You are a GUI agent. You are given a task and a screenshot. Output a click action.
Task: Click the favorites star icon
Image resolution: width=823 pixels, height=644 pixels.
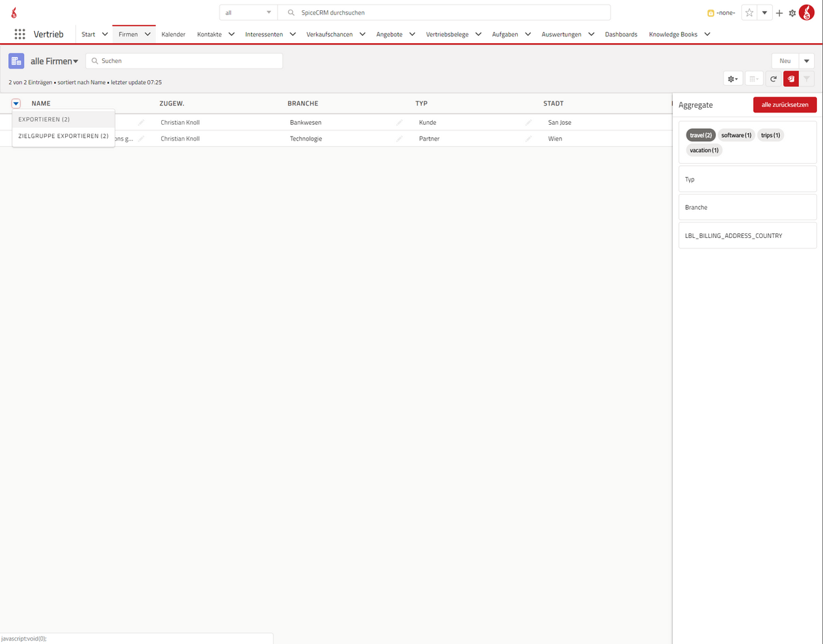(749, 13)
